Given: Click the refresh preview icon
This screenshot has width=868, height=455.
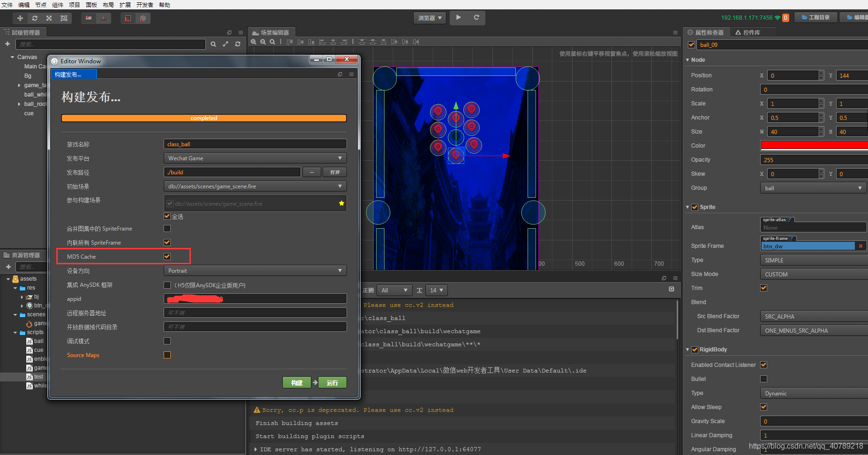Looking at the screenshot, I should [476, 18].
